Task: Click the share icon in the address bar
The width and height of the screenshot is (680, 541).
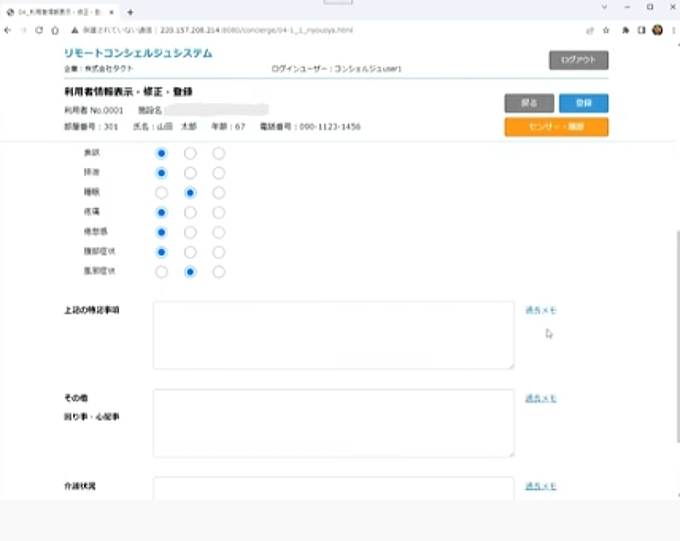Action: click(x=589, y=30)
